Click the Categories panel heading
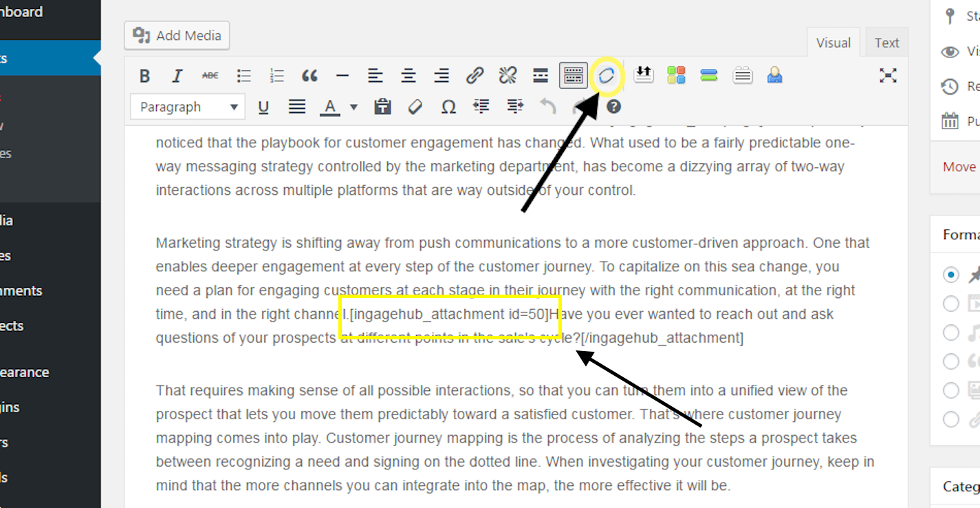This screenshot has width=980, height=508. point(961,487)
